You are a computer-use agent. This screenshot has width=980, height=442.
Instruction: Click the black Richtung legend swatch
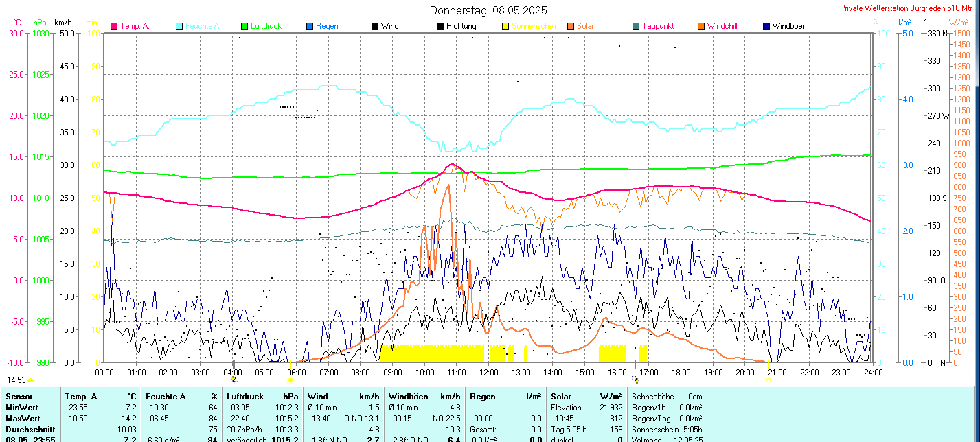click(440, 26)
